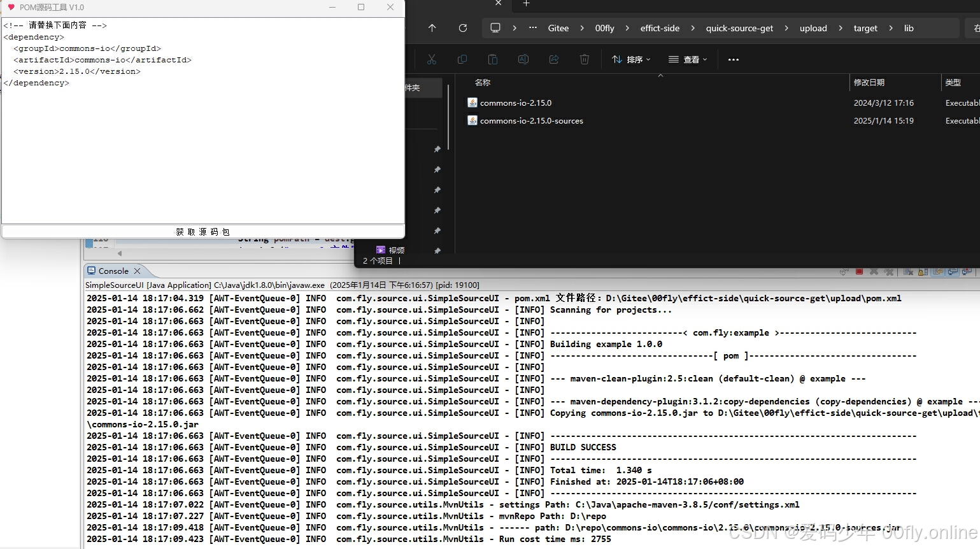Expand breadcrumb chevron after 00fly
The image size is (980, 549).
[x=627, y=28]
